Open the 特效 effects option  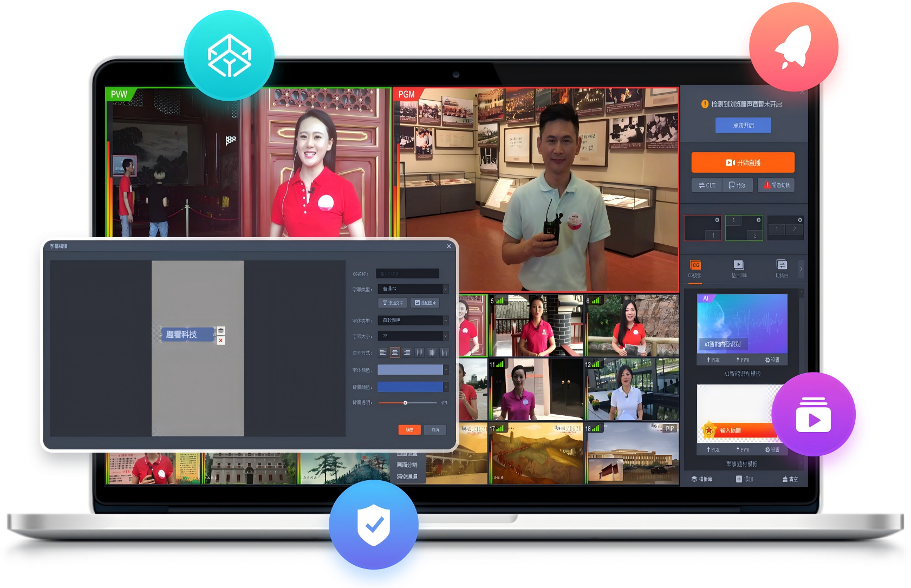click(x=737, y=185)
